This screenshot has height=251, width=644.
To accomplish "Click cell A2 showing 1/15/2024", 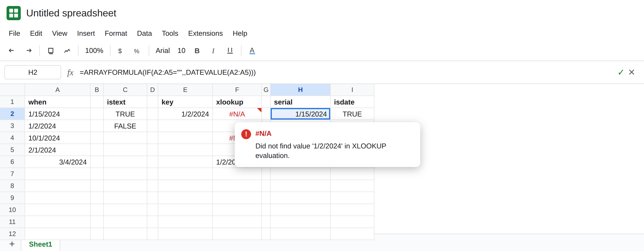I will point(58,114).
